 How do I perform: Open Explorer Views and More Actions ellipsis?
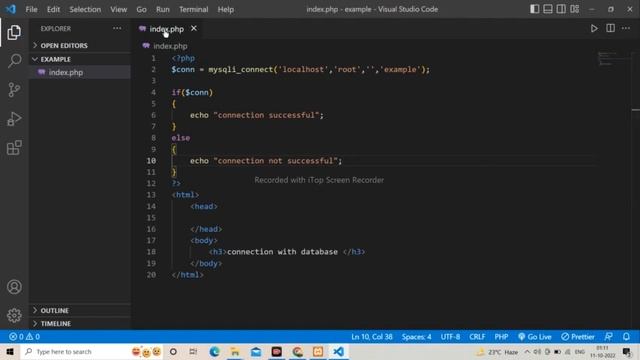[117, 28]
